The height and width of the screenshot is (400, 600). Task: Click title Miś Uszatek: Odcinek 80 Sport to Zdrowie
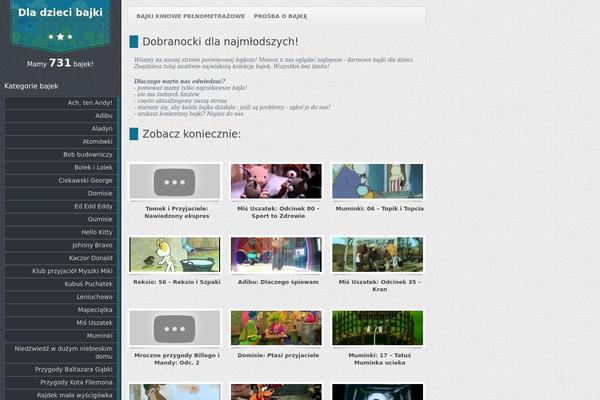[278, 212]
